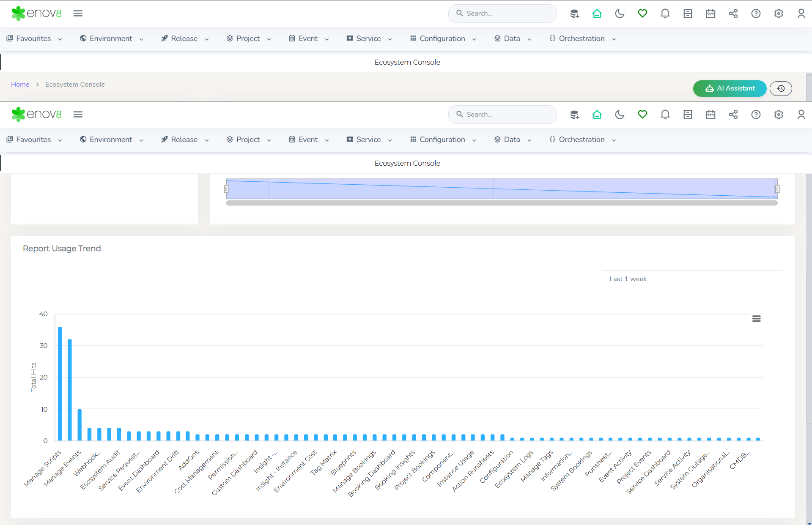Open user profile icon in lower header
This screenshot has height=525, width=812.
801,115
